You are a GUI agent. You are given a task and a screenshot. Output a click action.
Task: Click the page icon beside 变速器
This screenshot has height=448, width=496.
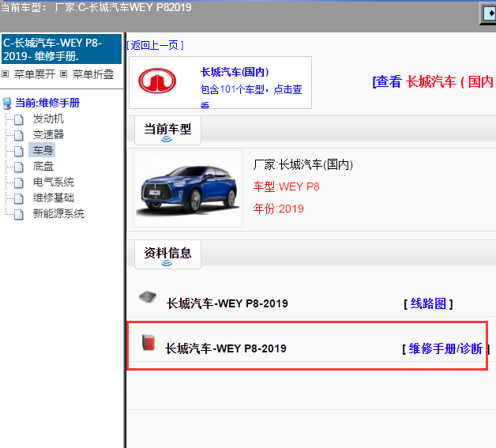coord(19,135)
